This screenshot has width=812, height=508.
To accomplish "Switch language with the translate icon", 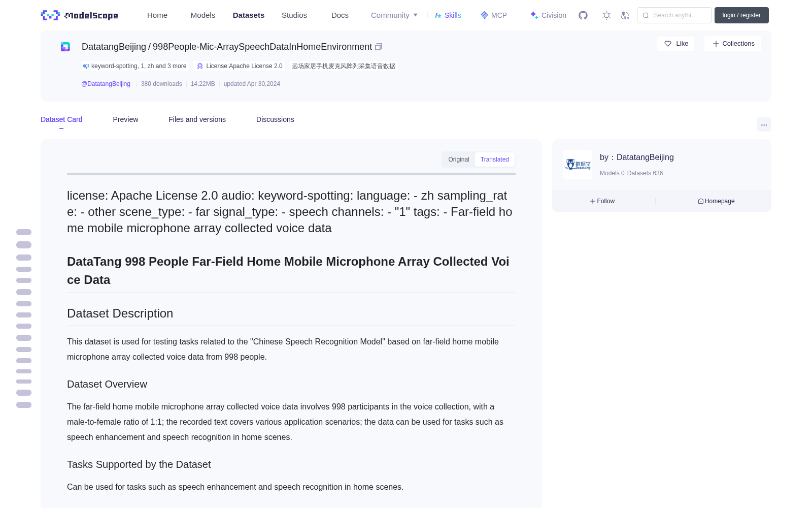I will [x=625, y=15].
